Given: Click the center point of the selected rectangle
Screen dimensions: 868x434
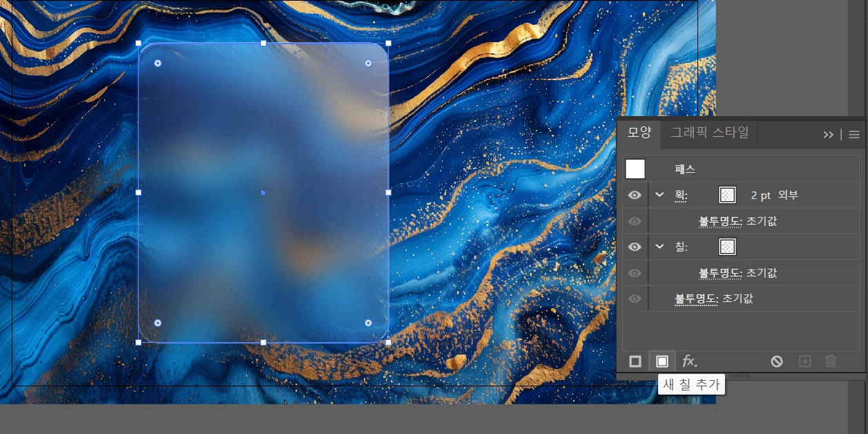Looking at the screenshot, I should (x=263, y=193).
